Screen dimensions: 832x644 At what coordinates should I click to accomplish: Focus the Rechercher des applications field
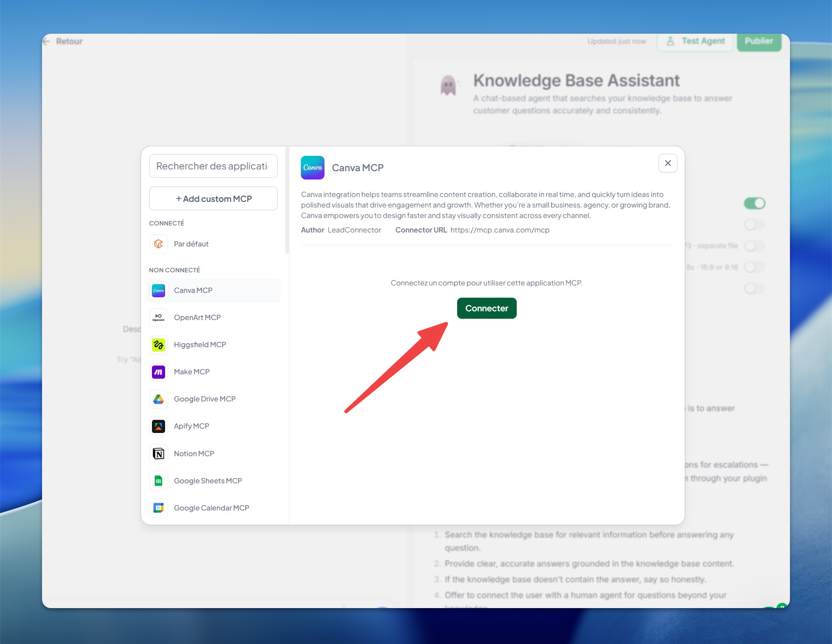point(213,166)
